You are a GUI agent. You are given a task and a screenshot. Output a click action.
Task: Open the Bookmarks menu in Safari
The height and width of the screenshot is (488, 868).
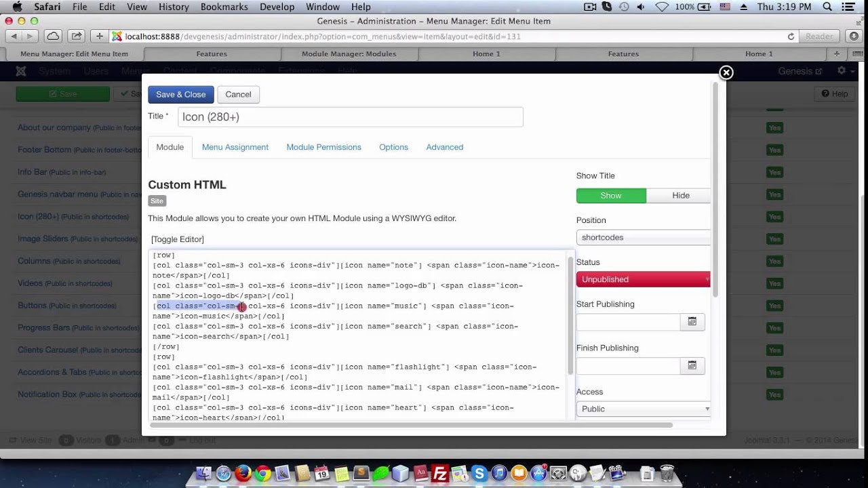[x=224, y=7]
